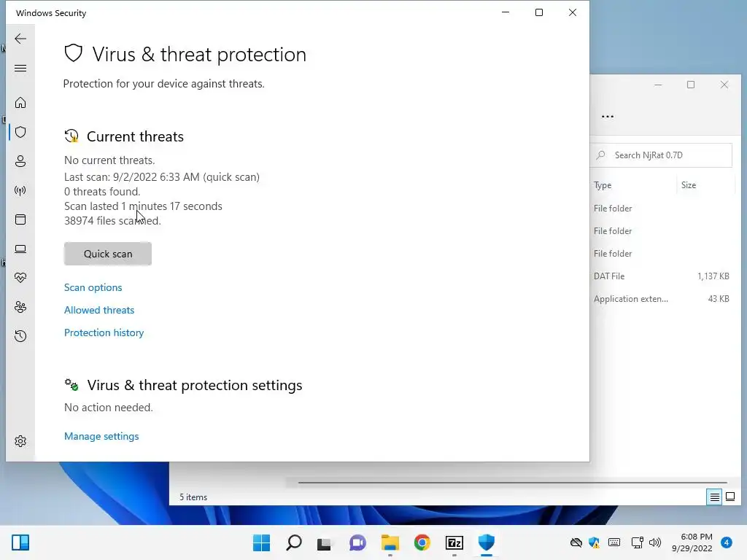
Task: Open Task View on the taskbar
Action: point(325,543)
